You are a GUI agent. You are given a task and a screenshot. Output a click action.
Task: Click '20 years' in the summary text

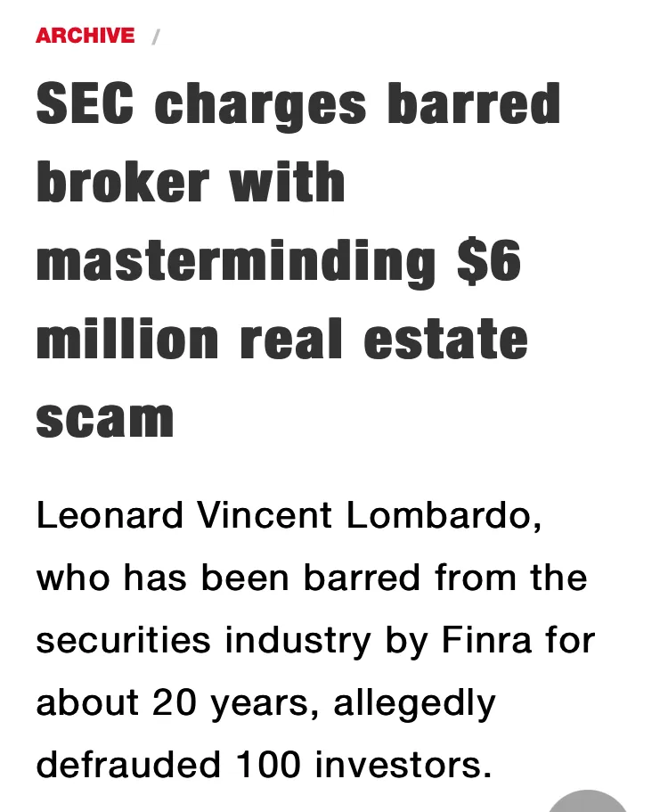tap(231, 704)
